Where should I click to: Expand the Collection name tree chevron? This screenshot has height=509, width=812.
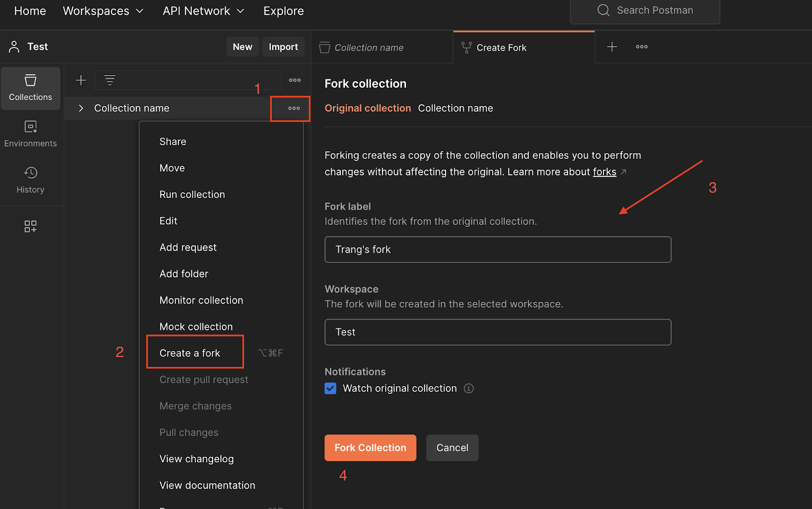[81, 108]
